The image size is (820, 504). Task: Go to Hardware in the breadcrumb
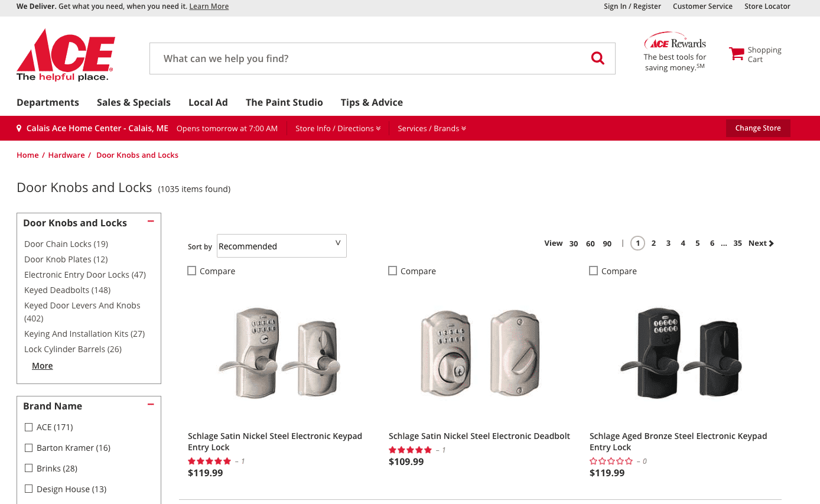coord(66,155)
